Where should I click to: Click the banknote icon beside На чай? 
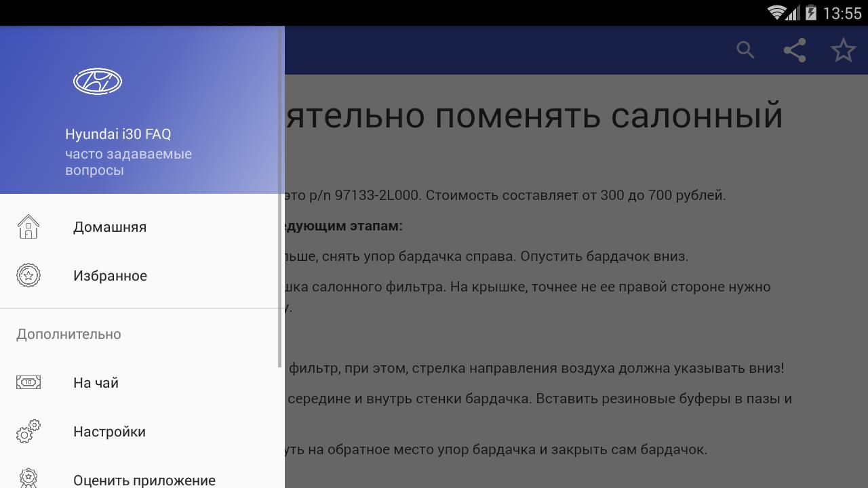tap(28, 383)
